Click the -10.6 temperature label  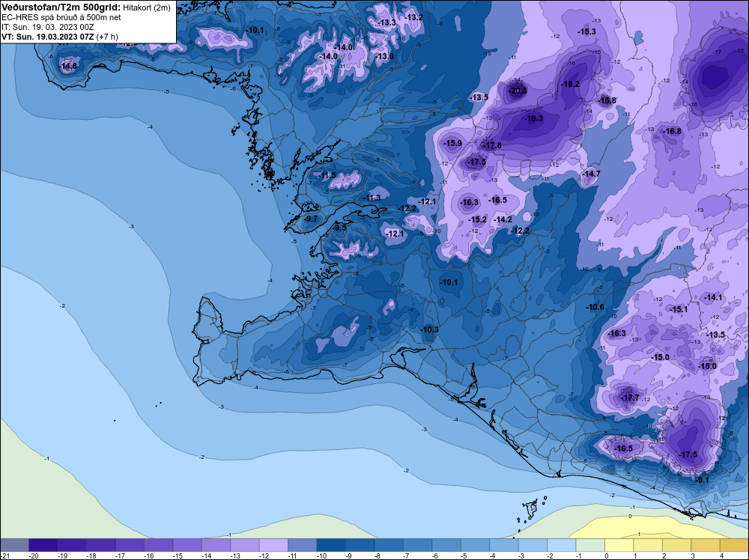[595, 307]
